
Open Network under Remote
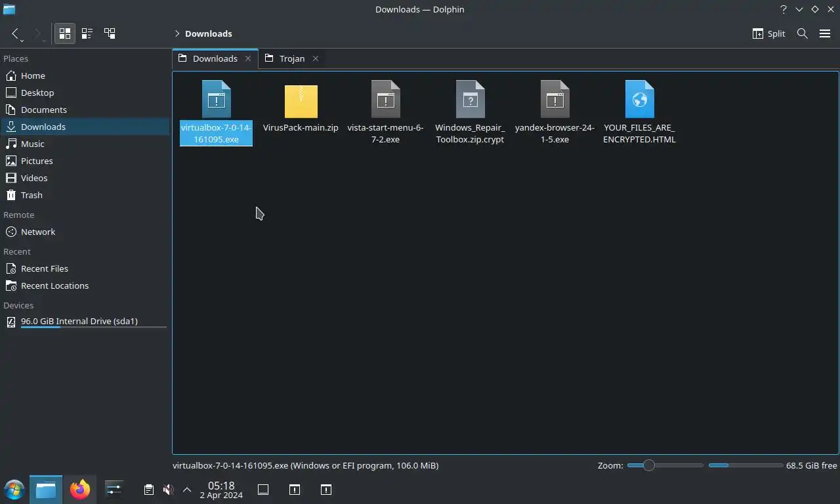pos(85,232)
